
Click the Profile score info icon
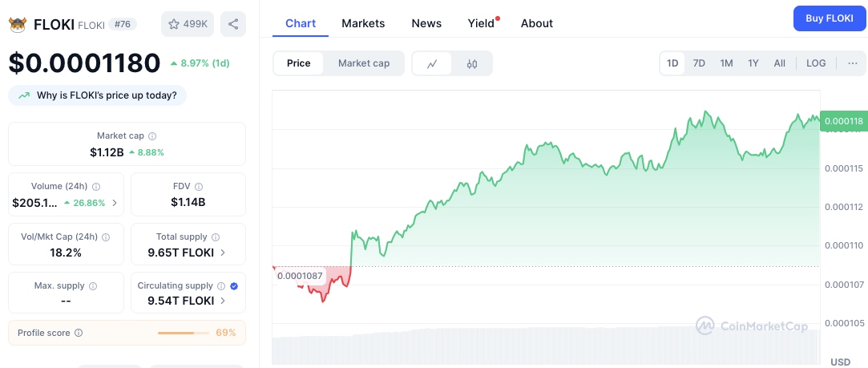(x=78, y=333)
